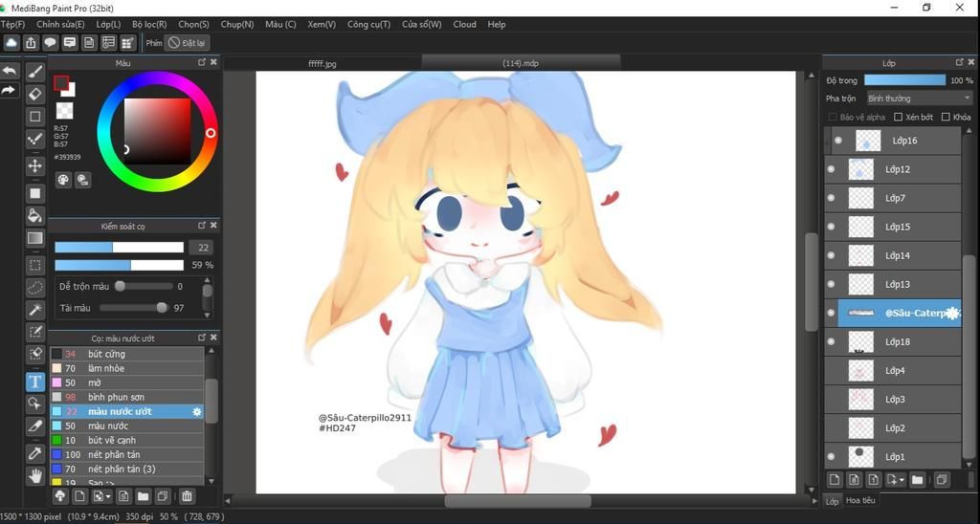The height and width of the screenshot is (524, 980).
Task: Select the Dot/pixel pen tool
Action: (35, 139)
